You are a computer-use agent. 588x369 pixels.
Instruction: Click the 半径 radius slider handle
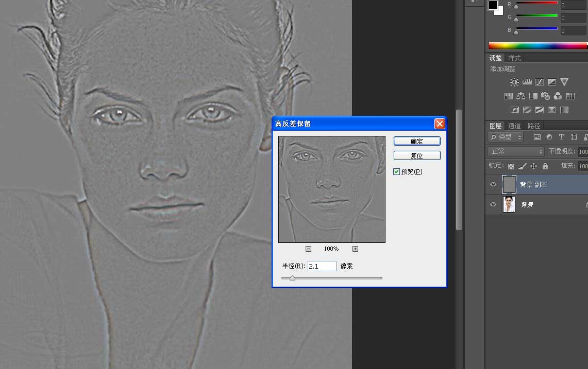292,278
